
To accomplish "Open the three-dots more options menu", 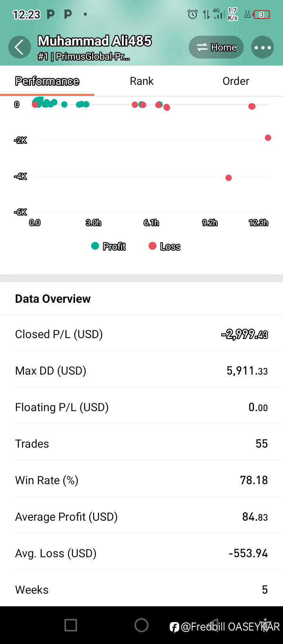I will click(263, 48).
